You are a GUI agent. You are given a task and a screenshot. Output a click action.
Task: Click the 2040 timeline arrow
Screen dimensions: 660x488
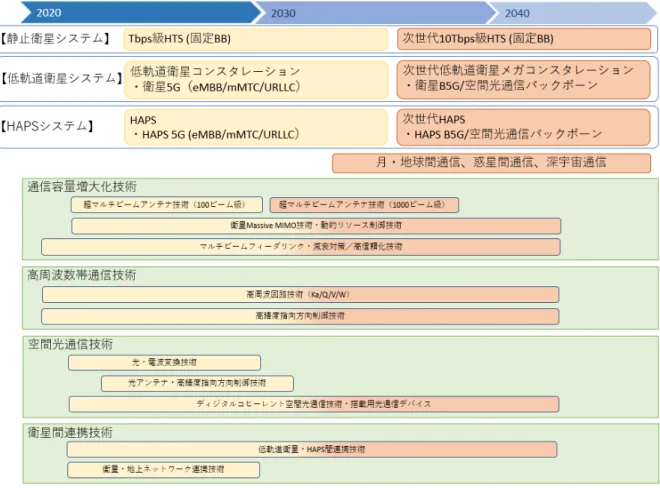572,13
